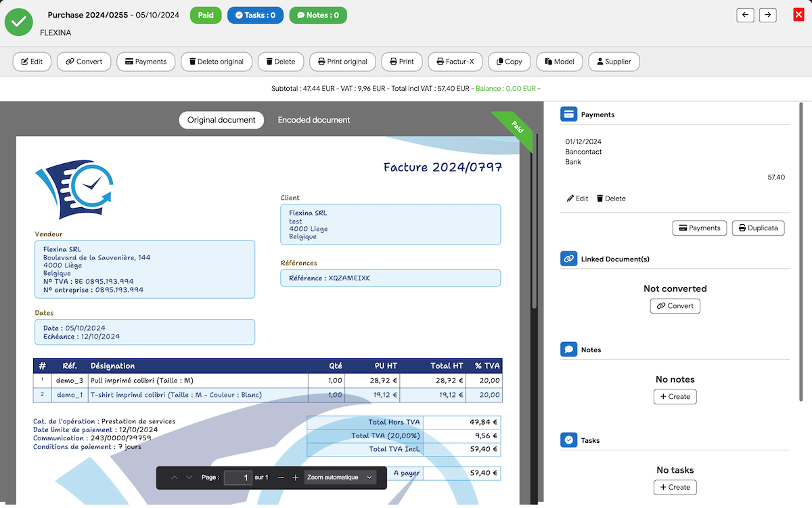This screenshot has width=812, height=508.
Task: Click Convert under Not converted
Action: [675, 305]
